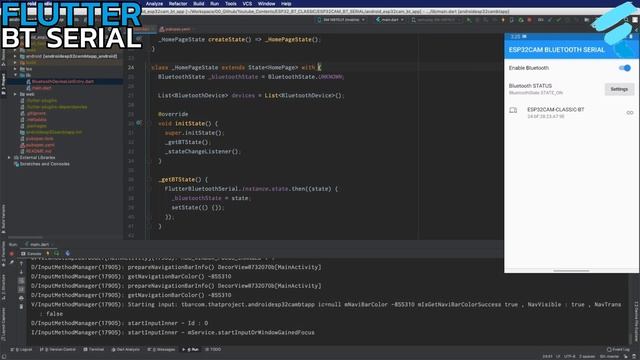The width and height of the screenshot is (640, 360).
Task: Toggle the Enable Bluetooth switch
Action: (x=624, y=68)
